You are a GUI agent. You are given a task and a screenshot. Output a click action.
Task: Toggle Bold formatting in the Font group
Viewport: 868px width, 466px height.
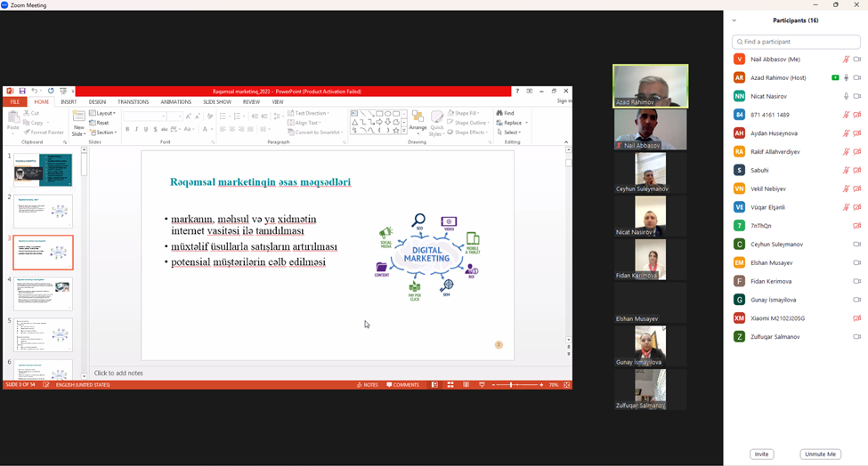[x=127, y=130]
